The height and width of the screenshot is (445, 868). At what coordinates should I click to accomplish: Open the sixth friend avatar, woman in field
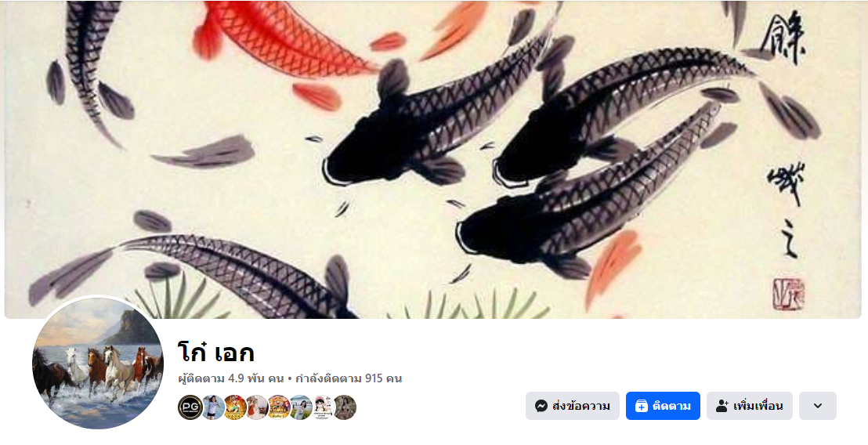(x=301, y=407)
